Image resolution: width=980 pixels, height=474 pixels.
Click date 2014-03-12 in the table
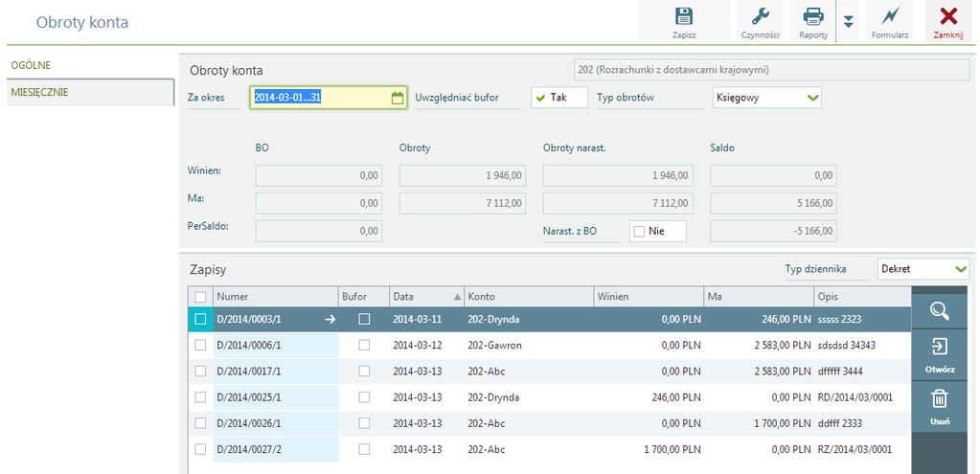coord(418,346)
